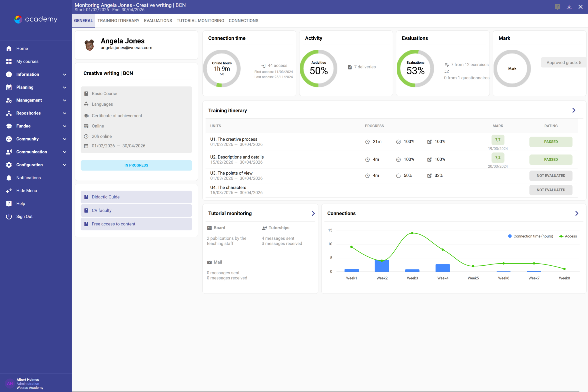Open My courses grid icon

tap(9, 61)
